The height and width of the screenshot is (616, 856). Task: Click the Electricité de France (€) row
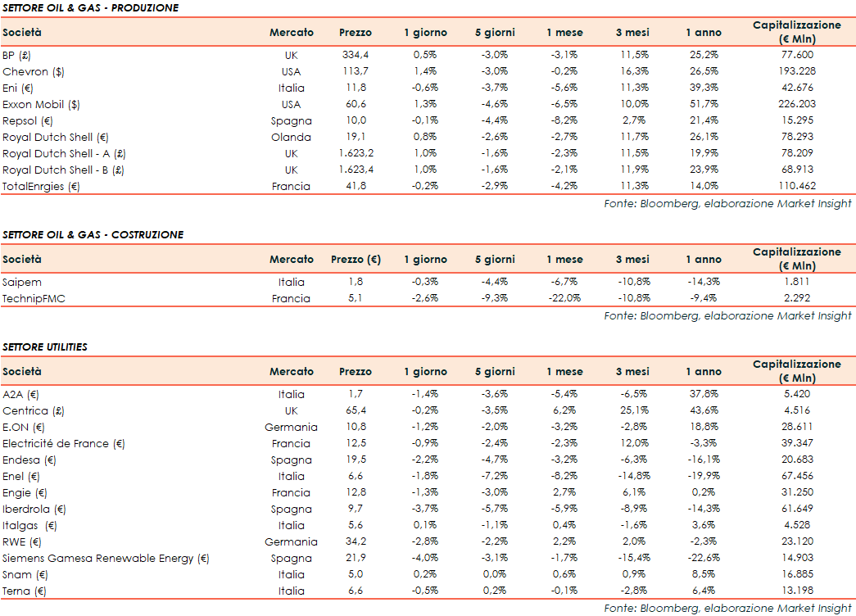click(63, 443)
